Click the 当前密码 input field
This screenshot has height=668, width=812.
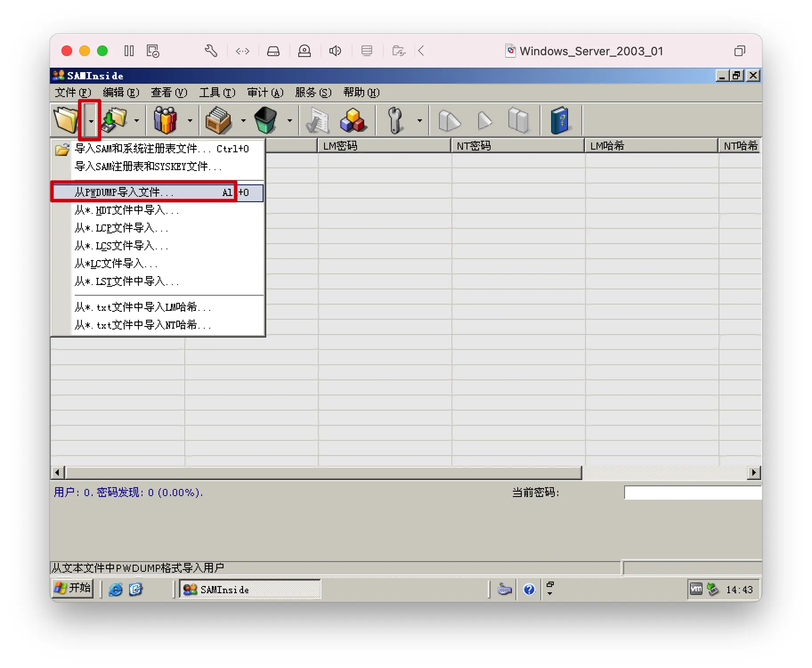[x=692, y=493]
